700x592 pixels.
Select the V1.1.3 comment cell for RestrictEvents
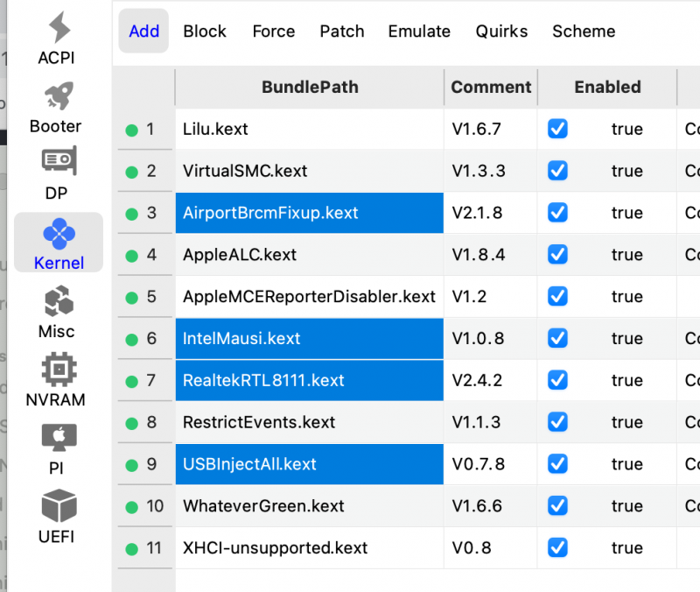tap(478, 422)
